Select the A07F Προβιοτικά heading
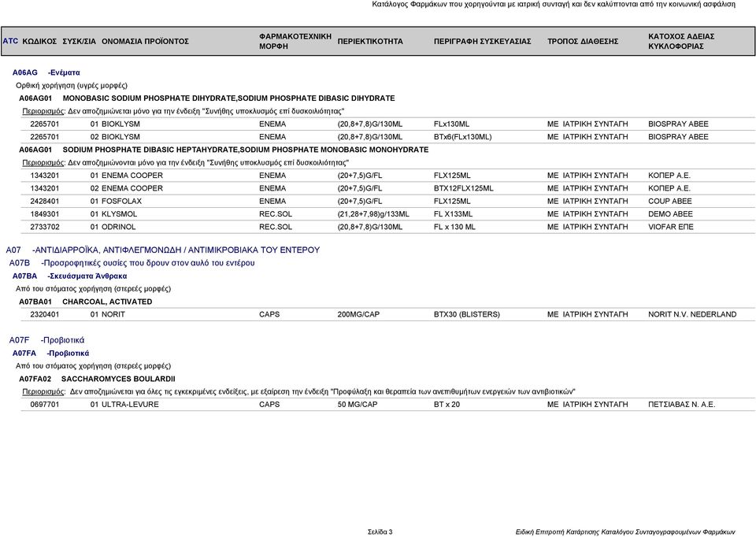The width and height of the screenshot is (756, 537). (x=46, y=340)
